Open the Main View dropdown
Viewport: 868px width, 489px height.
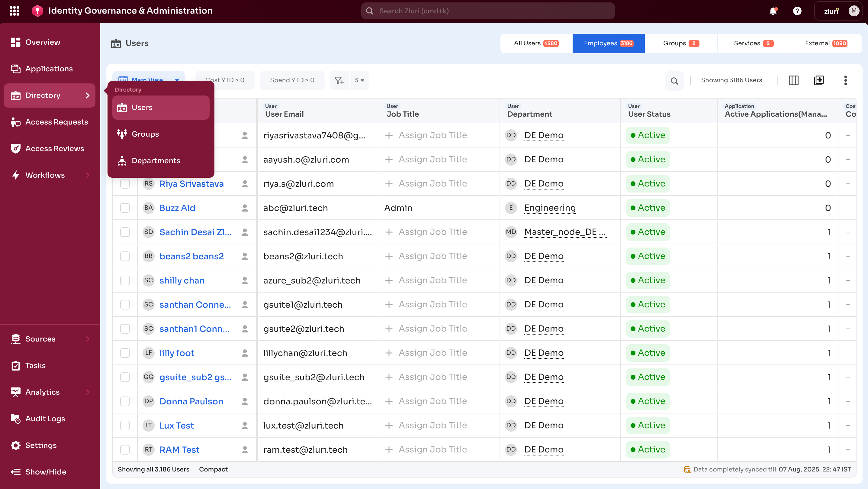[x=148, y=80]
